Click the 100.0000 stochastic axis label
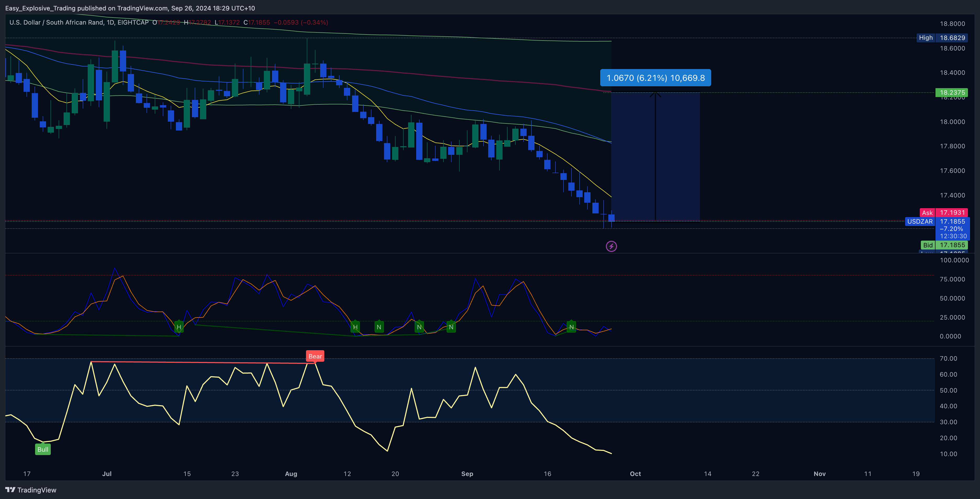Screen dimensions: 980x499 tap(954, 260)
